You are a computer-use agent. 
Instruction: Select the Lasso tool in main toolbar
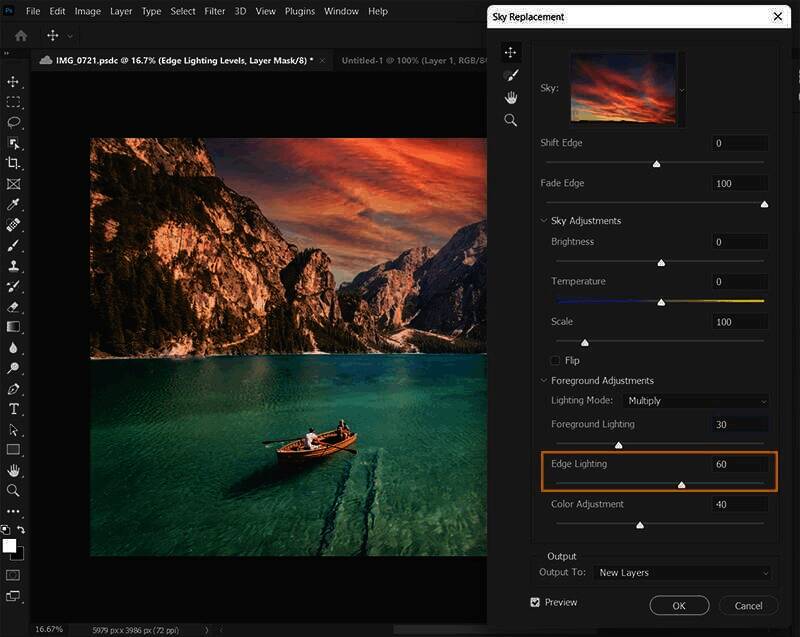(14, 122)
